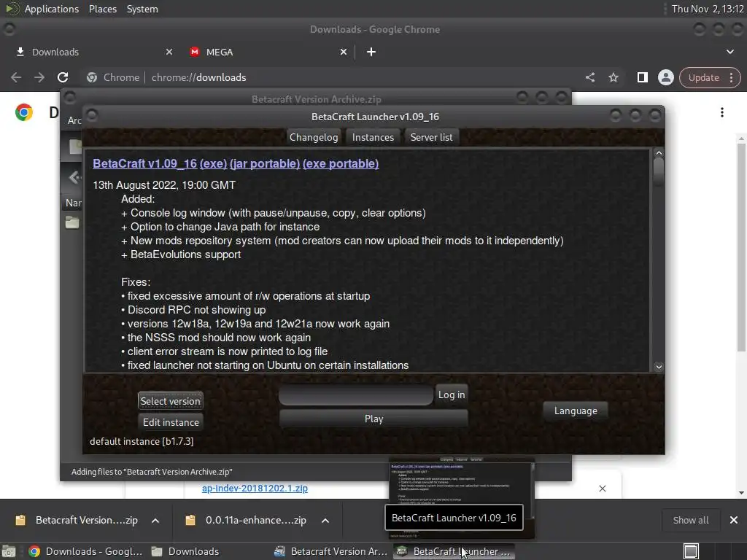
Task: Switch to Betacraft Version Archive taskbar item
Action: [330, 551]
